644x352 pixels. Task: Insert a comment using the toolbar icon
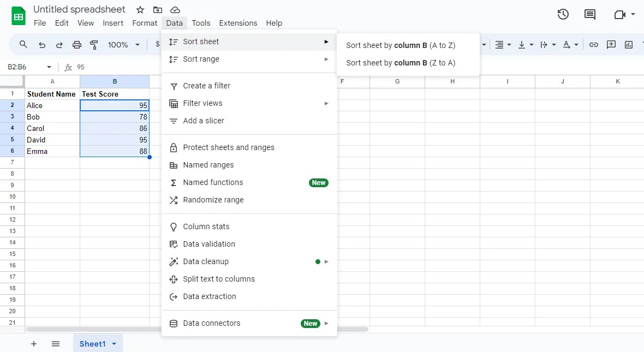coord(611,45)
